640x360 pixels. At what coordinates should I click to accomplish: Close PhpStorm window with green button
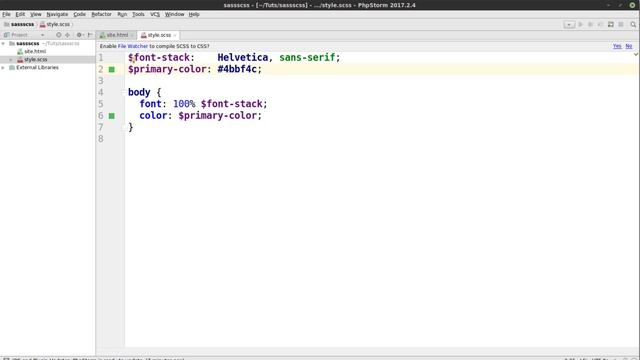(x=632, y=5)
